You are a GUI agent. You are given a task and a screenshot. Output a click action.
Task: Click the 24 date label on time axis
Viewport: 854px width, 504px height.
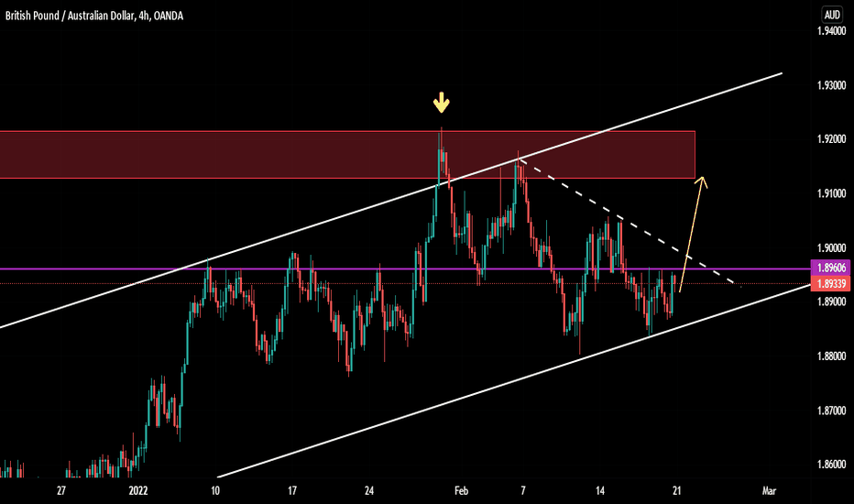coord(368,491)
